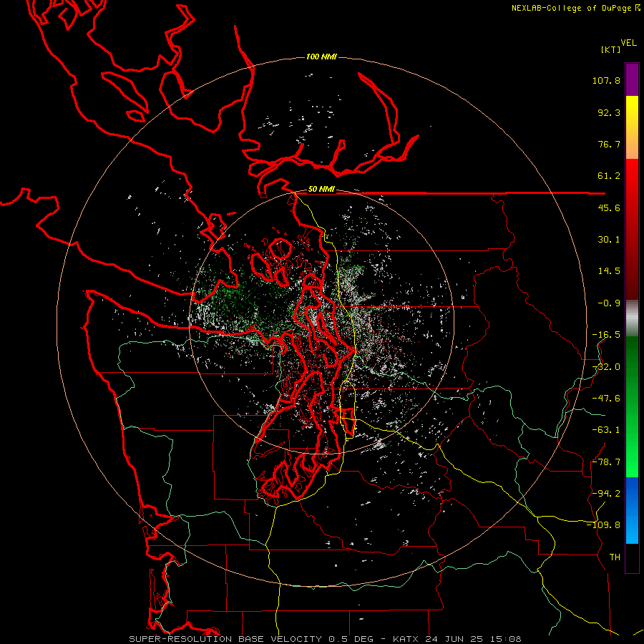Viewport: 644px width, 644px height.
Task: Click the TH legend label
Action: point(615,557)
